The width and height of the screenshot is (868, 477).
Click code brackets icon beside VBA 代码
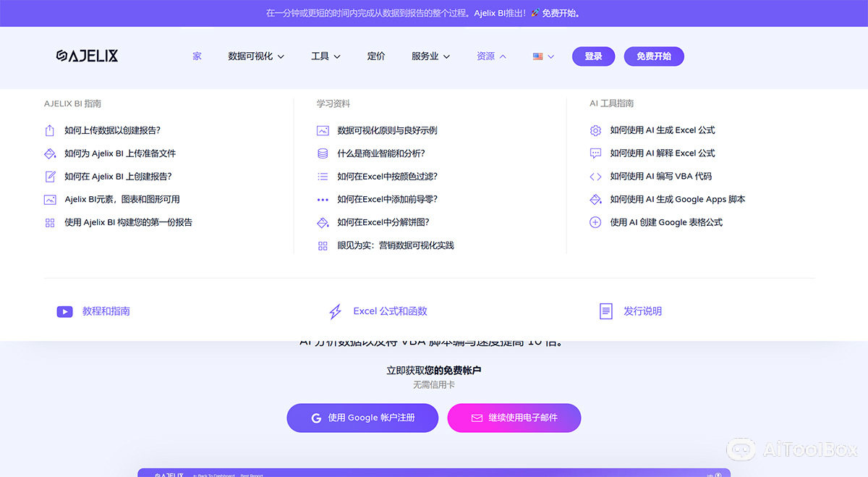pyautogui.click(x=595, y=177)
